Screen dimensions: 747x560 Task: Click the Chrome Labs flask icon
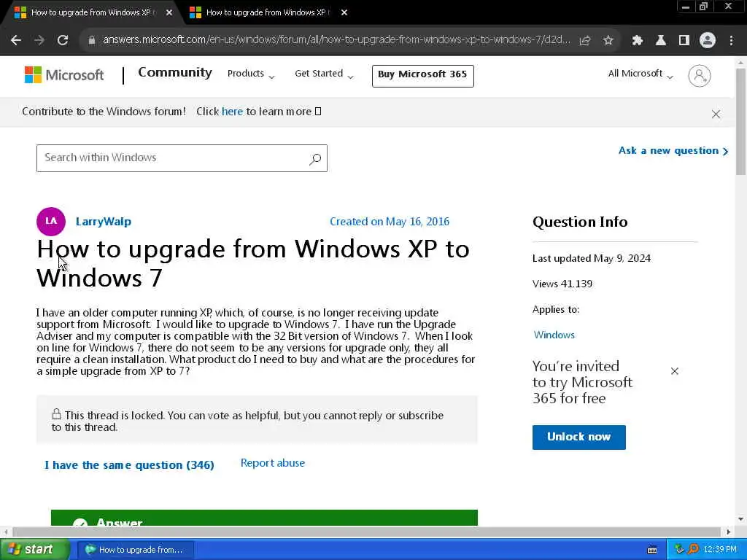[x=660, y=41]
